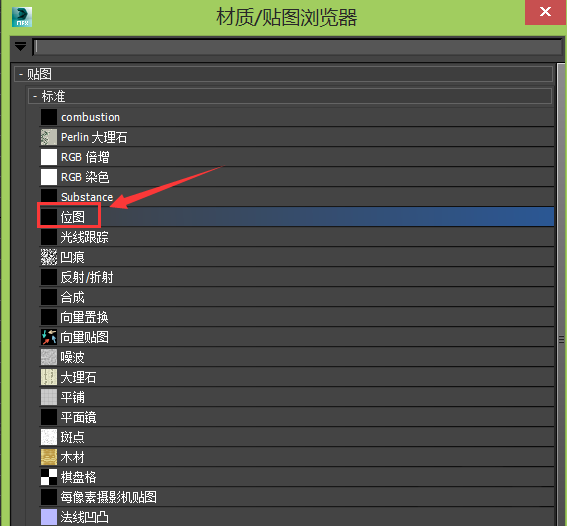This screenshot has height=526, width=567.
Task: Select the 向量置换 entry
Action: point(297,317)
